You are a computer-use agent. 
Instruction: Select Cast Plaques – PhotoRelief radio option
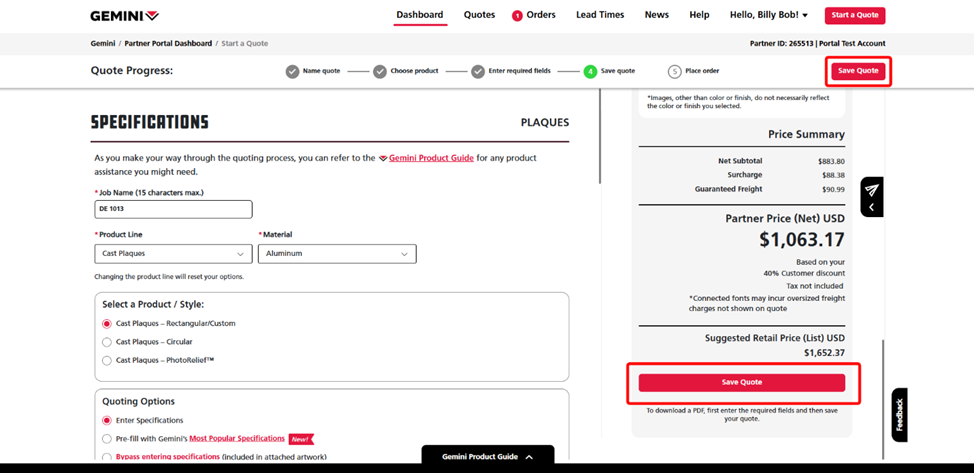(107, 360)
